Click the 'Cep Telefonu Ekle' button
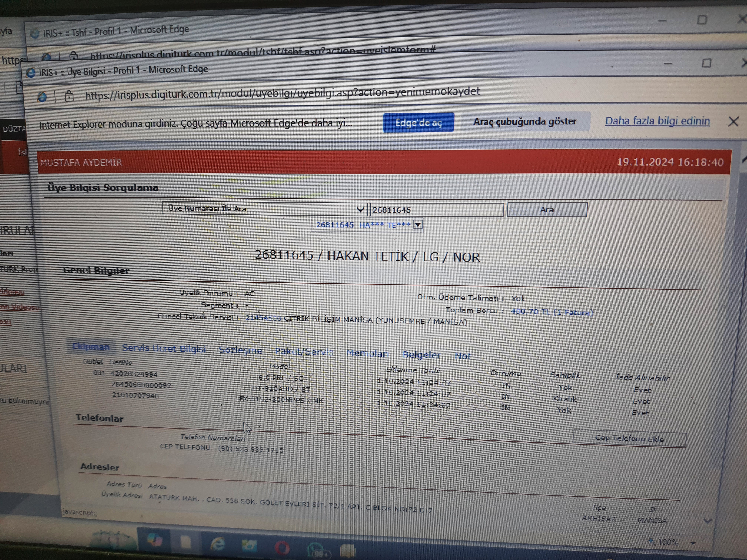747x560 pixels. 630,439
